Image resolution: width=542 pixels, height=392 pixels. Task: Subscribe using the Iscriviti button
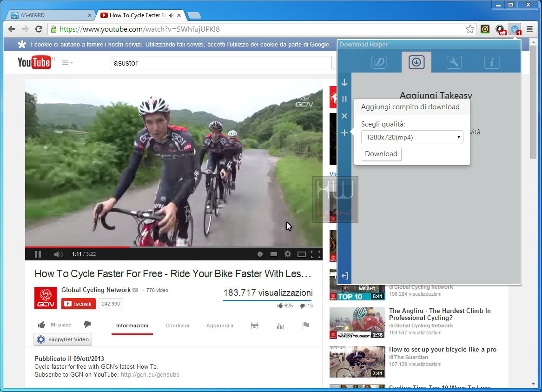[x=79, y=304]
